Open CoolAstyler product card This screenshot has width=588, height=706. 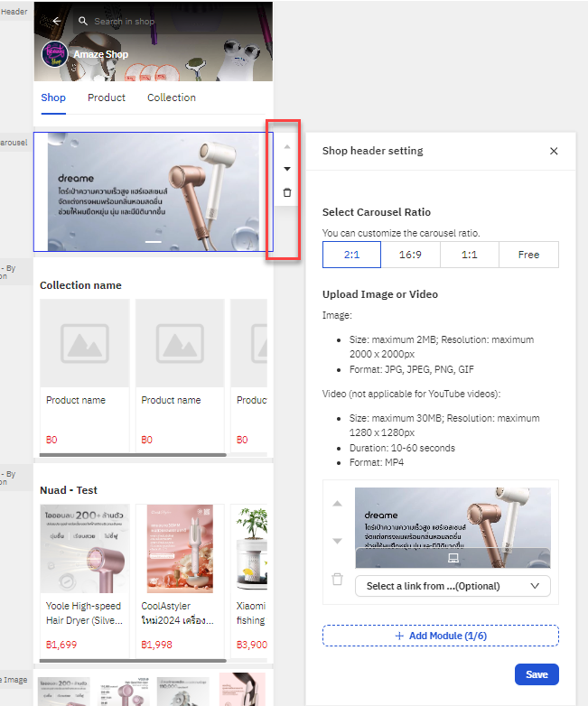click(180, 581)
